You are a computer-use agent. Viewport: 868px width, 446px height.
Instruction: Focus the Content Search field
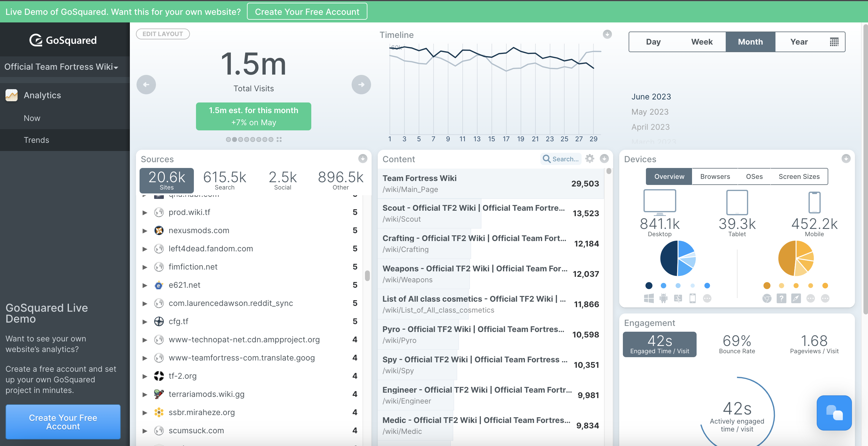[561, 159]
